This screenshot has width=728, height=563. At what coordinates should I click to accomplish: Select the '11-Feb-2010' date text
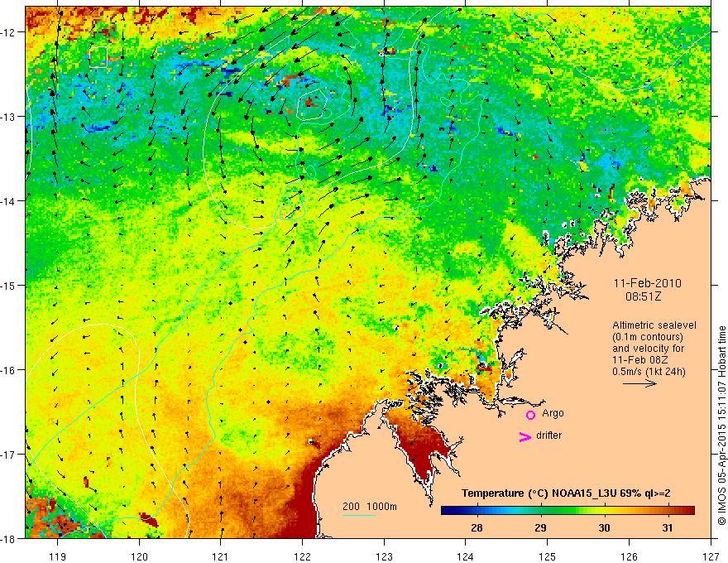(647, 283)
